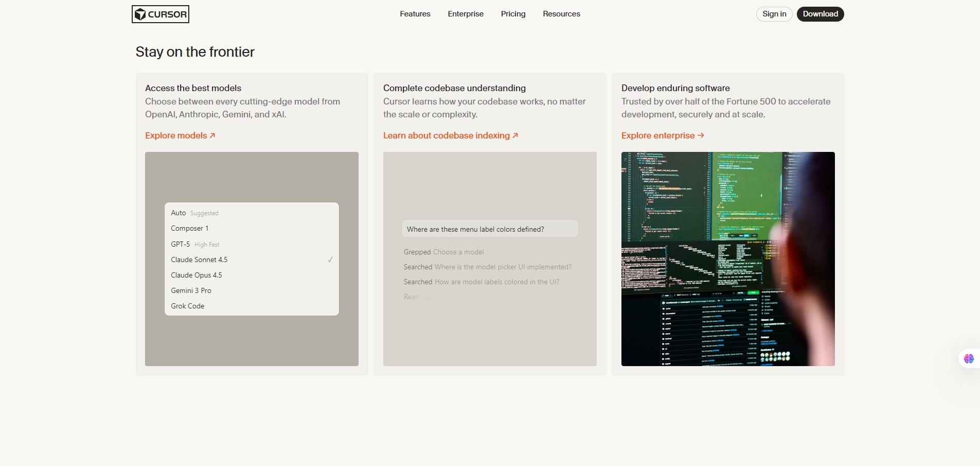Go to the Pricing page

click(513, 14)
